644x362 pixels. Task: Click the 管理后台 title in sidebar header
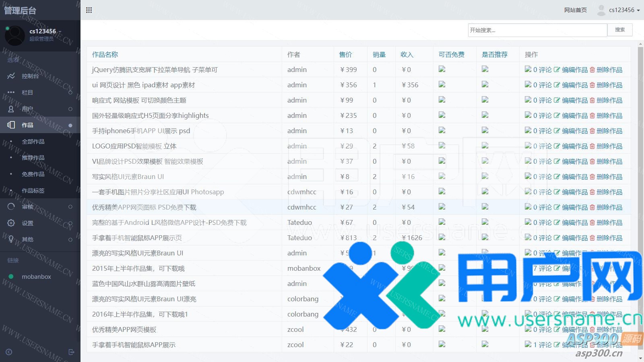click(x=20, y=10)
